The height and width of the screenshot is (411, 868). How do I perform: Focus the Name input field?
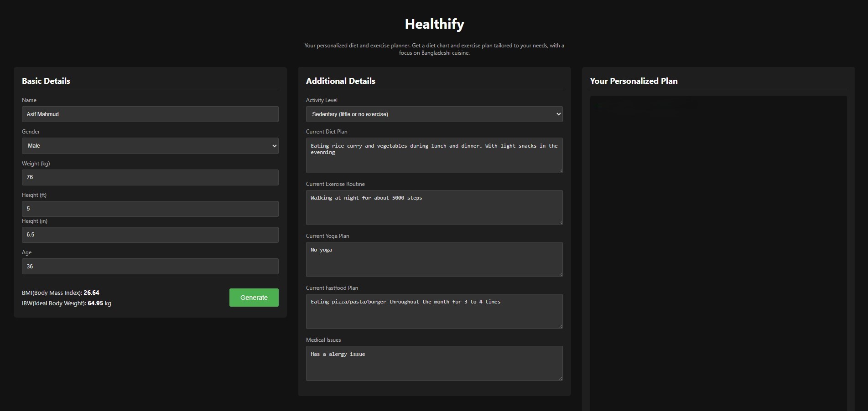point(150,114)
